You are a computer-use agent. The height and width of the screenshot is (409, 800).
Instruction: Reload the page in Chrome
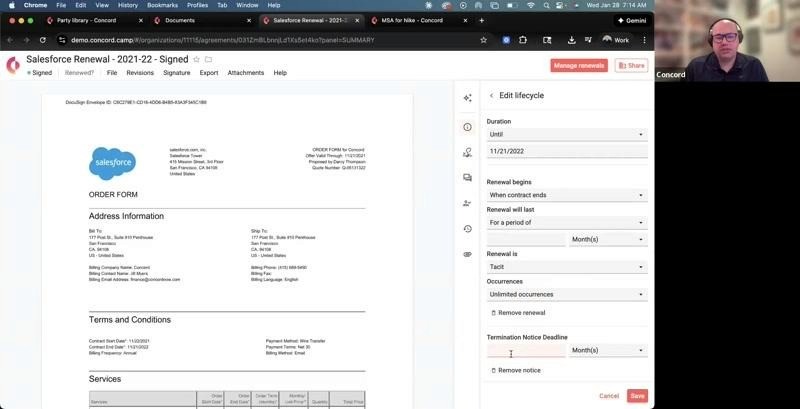point(43,40)
